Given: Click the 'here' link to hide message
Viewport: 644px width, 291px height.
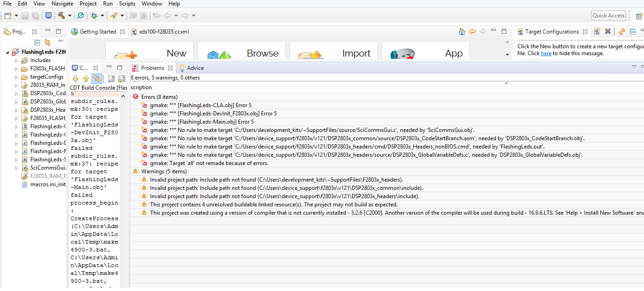Looking at the screenshot, I should (x=546, y=53).
